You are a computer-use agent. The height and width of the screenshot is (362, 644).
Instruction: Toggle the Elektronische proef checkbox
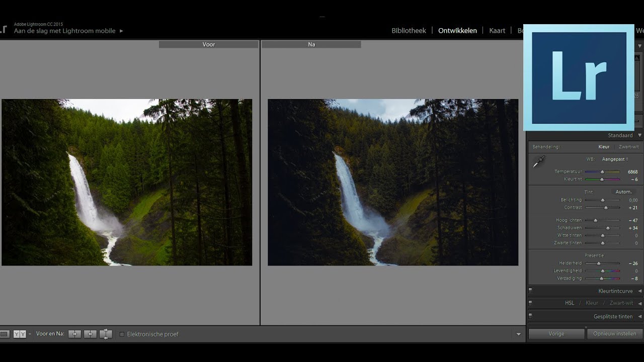[122, 334]
